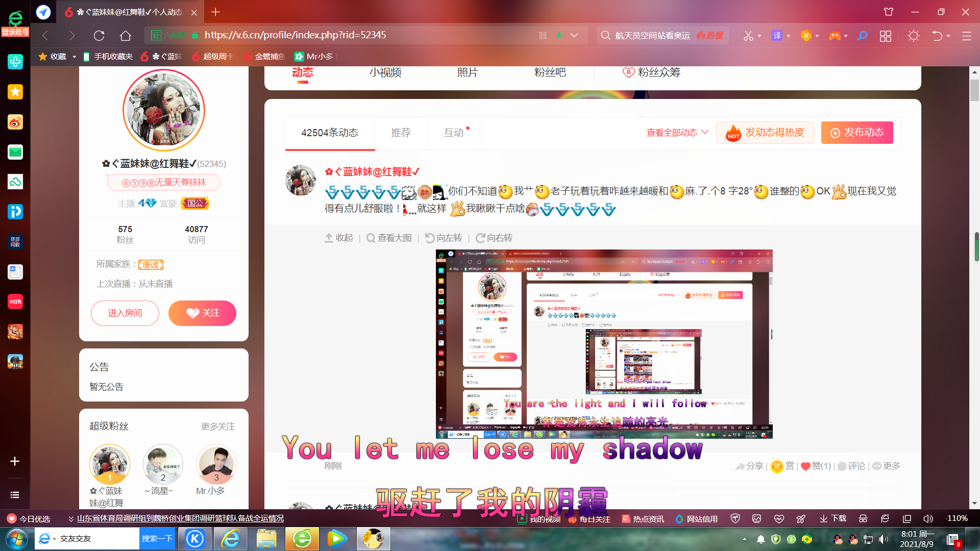
Task: Open the browser hamburger menu
Action: pyautogui.click(x=966, y=36)
